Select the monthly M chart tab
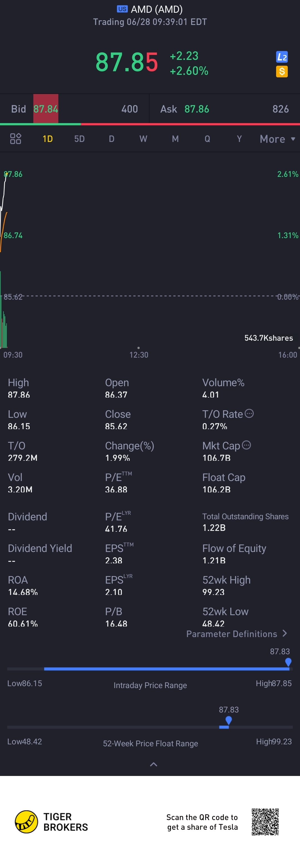The width and height of the screenshot is (300, 868). 175,139
